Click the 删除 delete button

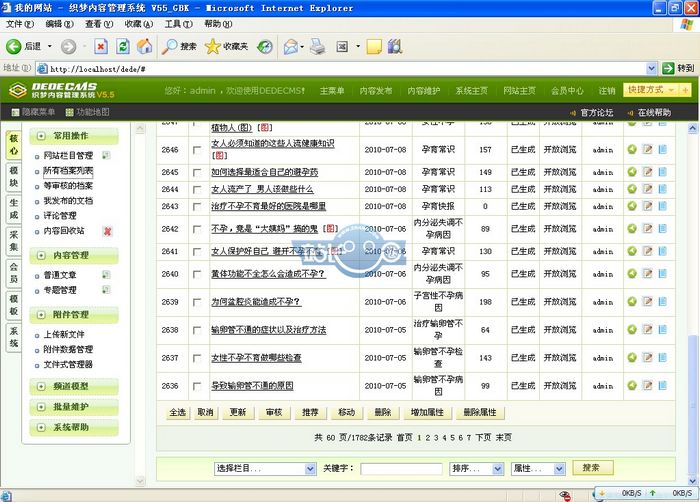[x=383, y=412]
